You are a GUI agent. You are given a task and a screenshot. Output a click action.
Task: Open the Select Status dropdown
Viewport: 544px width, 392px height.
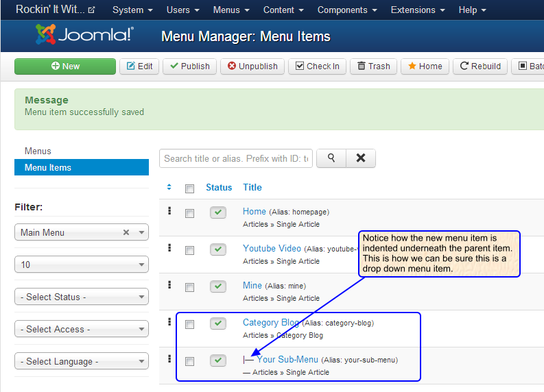pyautogui.click(x=82, y=297)
